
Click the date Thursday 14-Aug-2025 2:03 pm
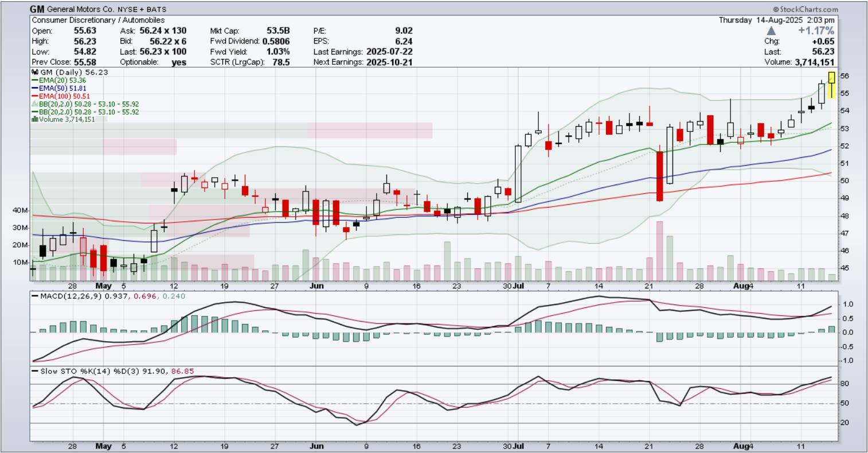click(x=778, y=19)
